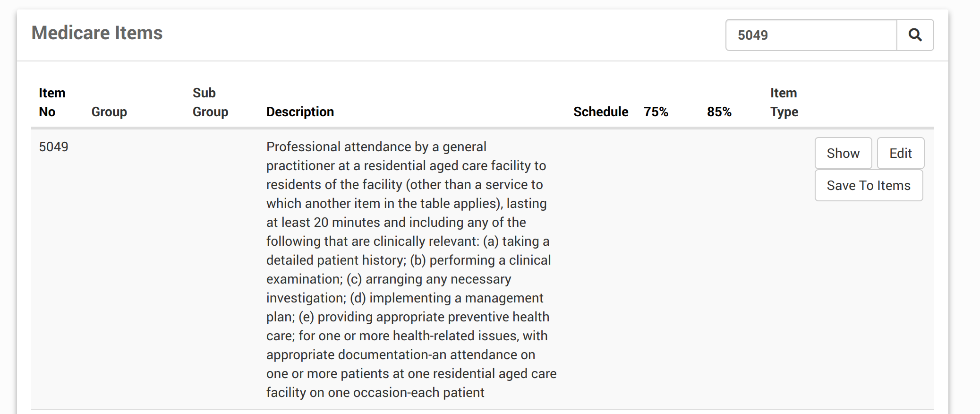Click the Sub Group column header
Image resolution: width=980 pixels, height=414 pixels.
click(x=210, y=102)
